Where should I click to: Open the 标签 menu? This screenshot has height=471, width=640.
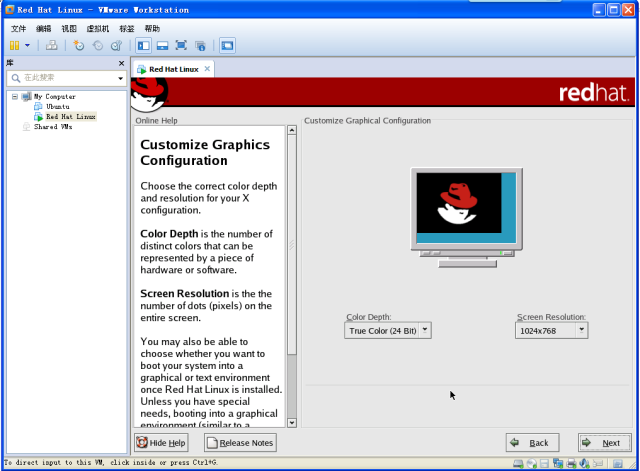coord(127,29)
